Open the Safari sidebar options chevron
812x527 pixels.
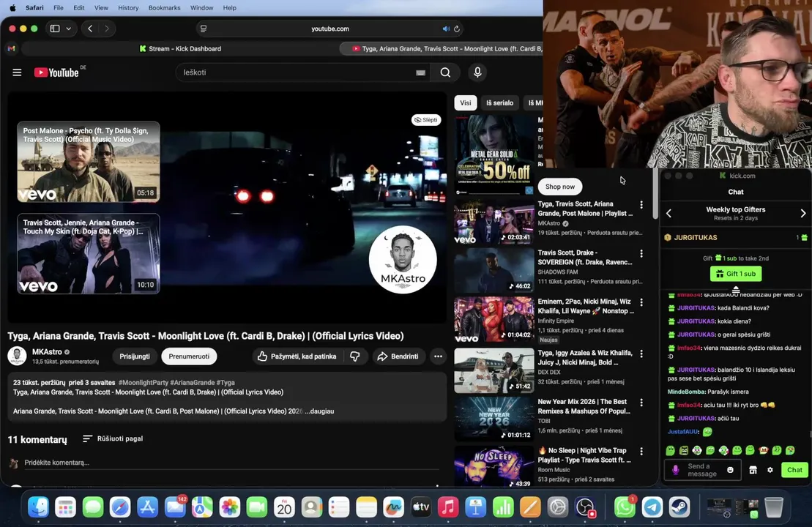tap(68, 29)
